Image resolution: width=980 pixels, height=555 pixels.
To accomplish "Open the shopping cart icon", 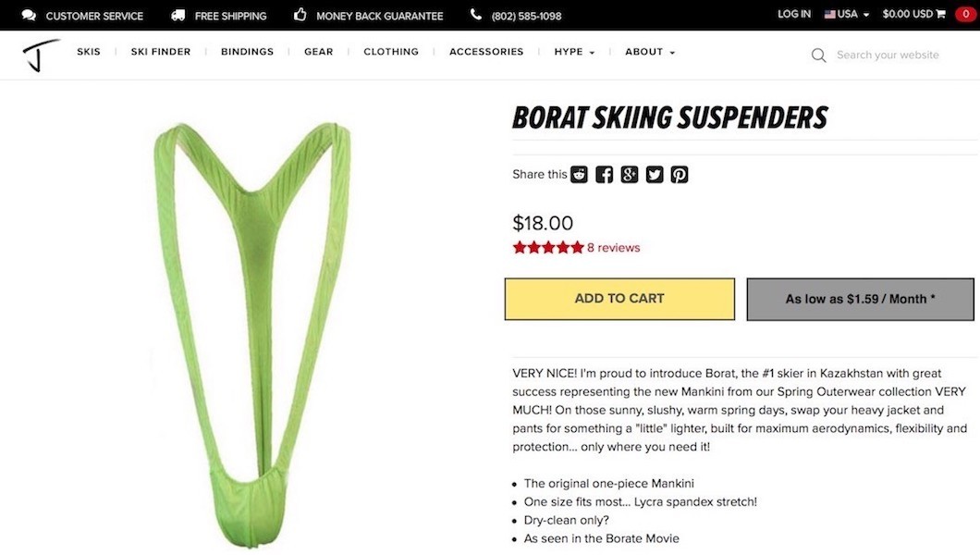I will click(940, 14).
